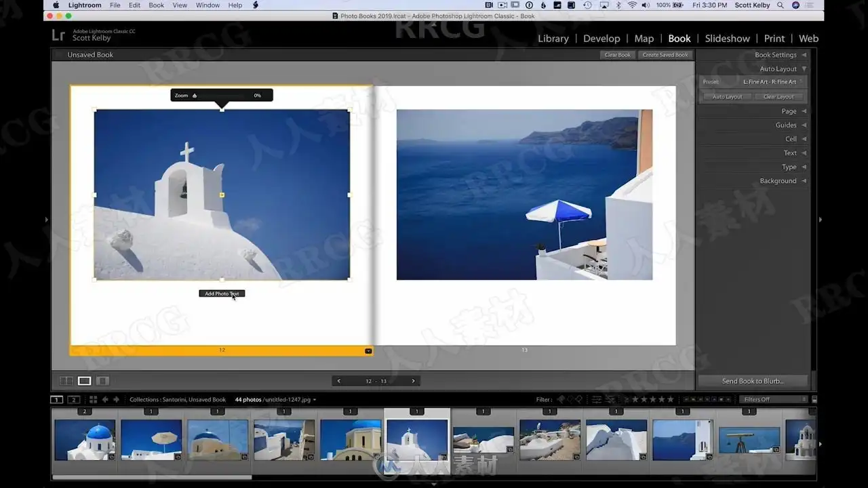This screenshot has width=868, height=488.
Task: Click the Clear Layout button
Action: tap(778, 97)
